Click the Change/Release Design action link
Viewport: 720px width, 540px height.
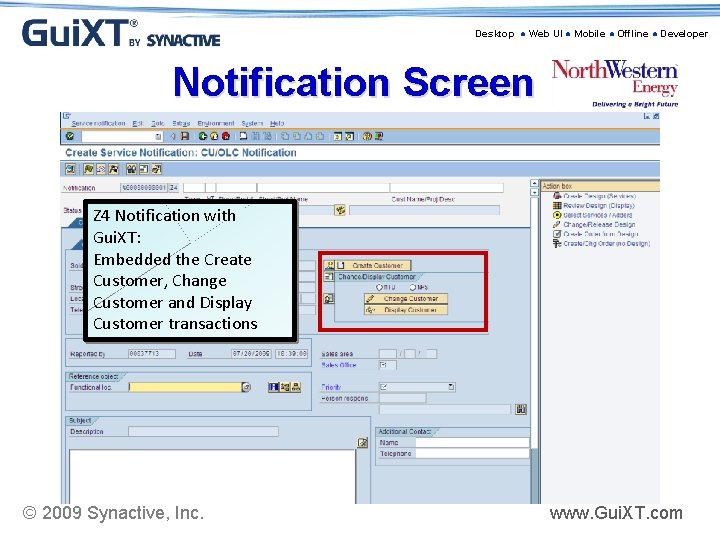[x=599, y=225]
